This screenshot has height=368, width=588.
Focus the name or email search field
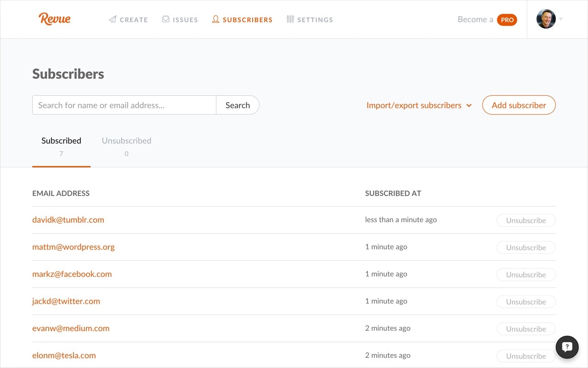coord(124,105)
